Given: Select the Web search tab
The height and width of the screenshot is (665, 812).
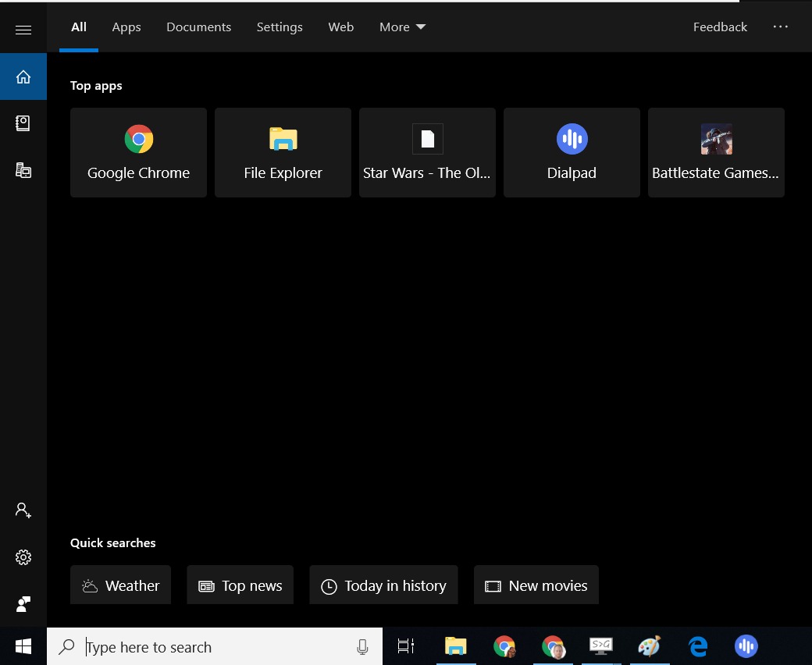Looking at the screenshot, I should [x=340, y=27].
